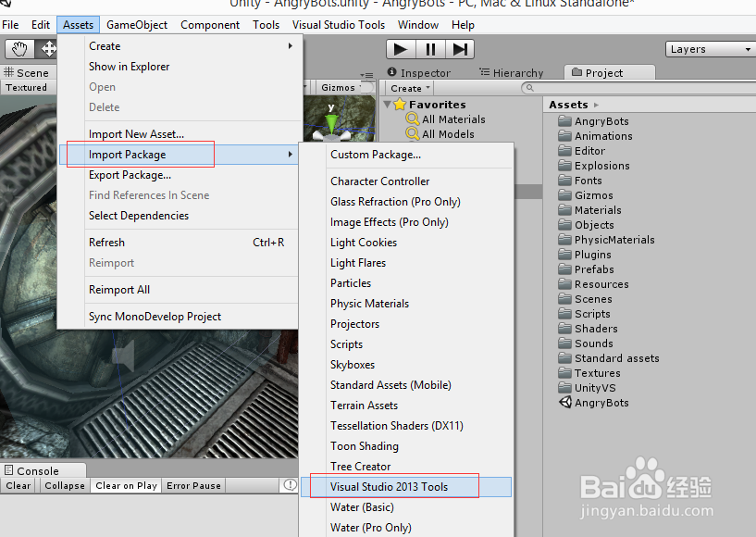Open the Fonts folder
Image resolution: width=756 pixels, height=537 pixels.
click(x=580, y=181)
